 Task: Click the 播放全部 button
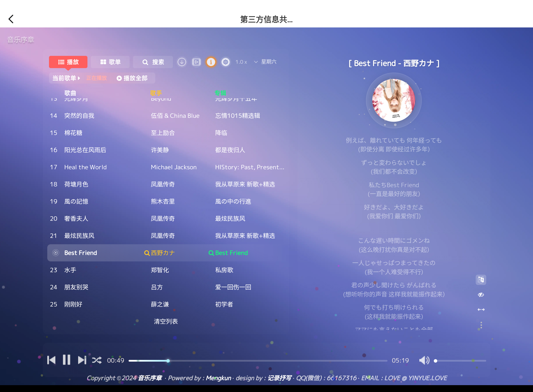click(132, 78)
